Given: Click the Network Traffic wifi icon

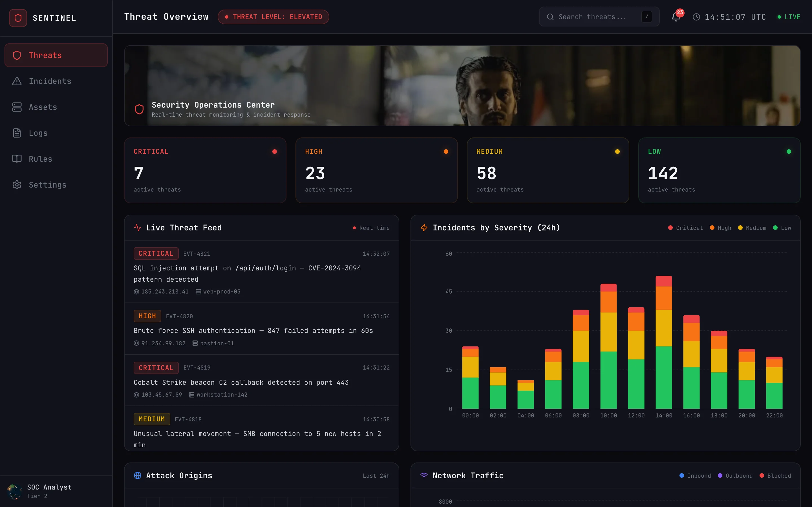Looking at the screenshot, I should [x=424, y=475].
